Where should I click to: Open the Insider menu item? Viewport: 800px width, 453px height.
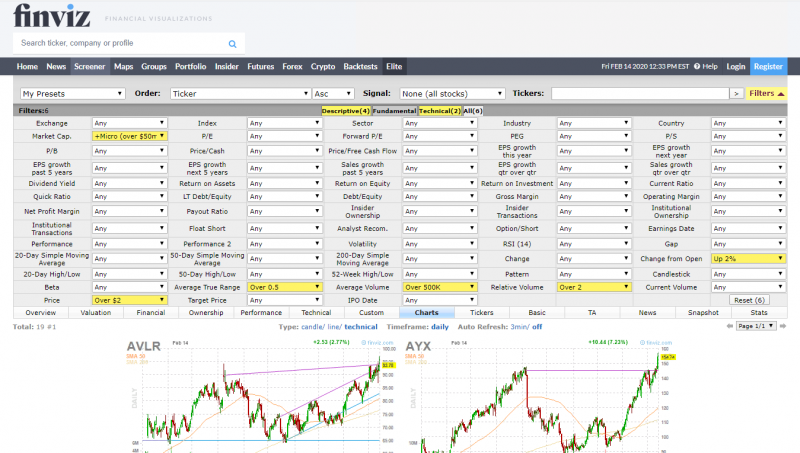pos(227,66)
